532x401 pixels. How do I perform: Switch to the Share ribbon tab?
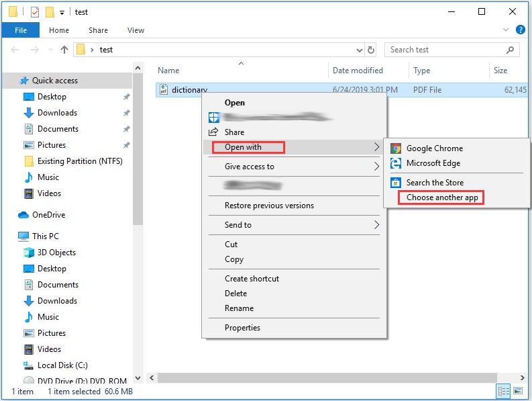pyautogui.click(x=98, y=30)
